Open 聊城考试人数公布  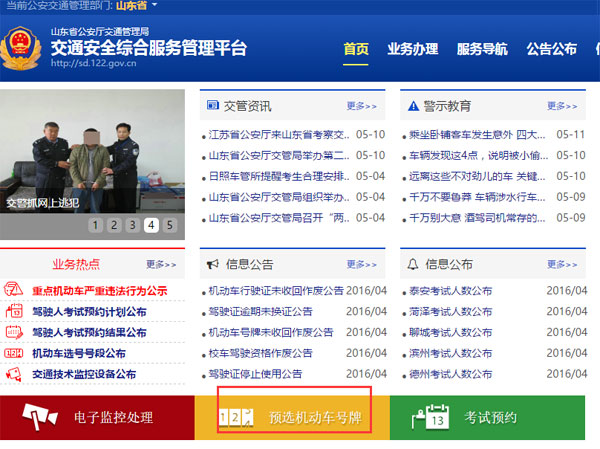tap(451, 332)
